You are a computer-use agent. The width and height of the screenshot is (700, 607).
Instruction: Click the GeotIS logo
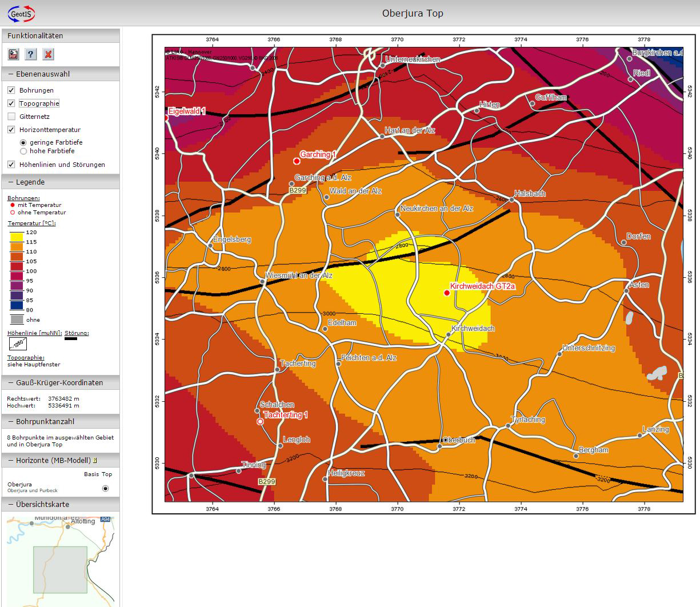[x=21, y=14]
